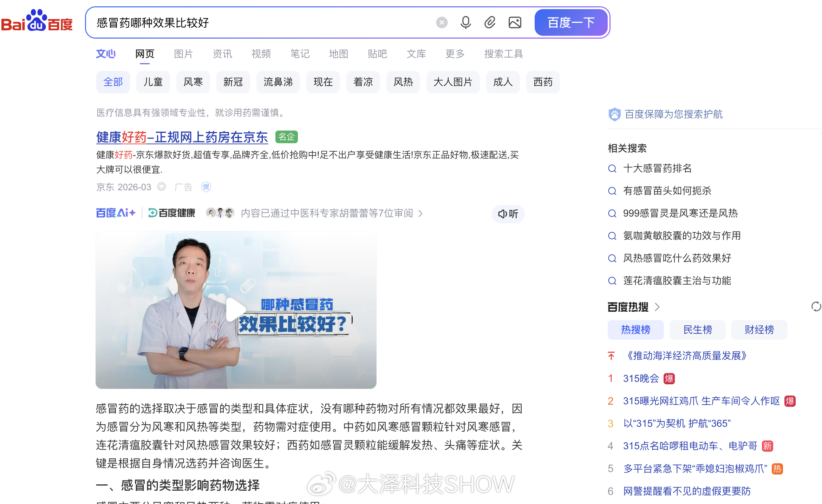Clear the search query with the x icon
Screen dimensions: 822x504
click(442, 22)
